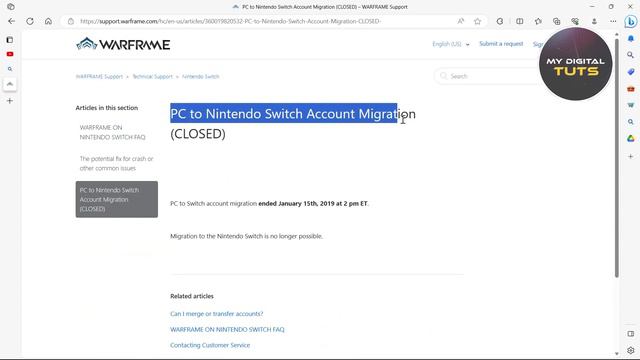
Task: Select PC to Nintendo Switch Migration sidebar item
Action: [117, 199]
